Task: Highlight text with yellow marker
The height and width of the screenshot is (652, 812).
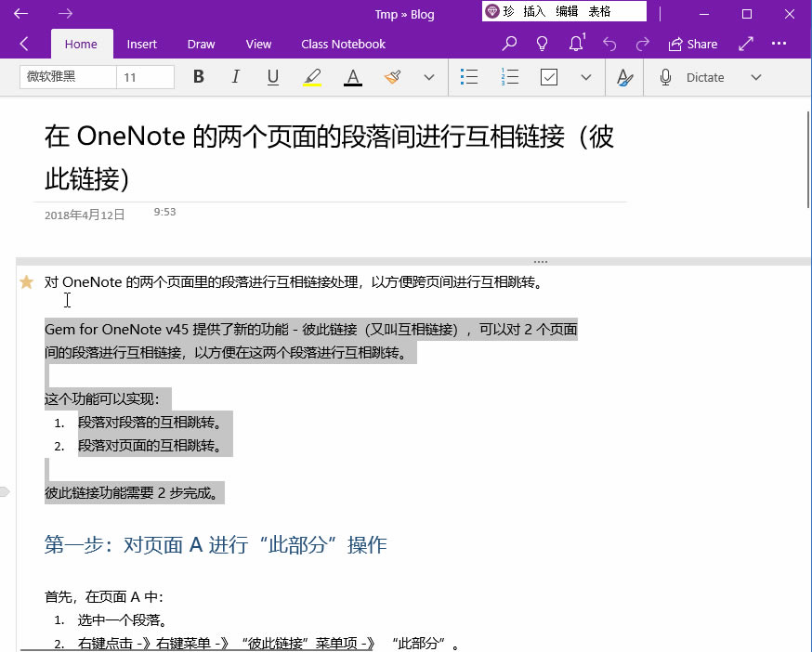Action: [312, 77]
